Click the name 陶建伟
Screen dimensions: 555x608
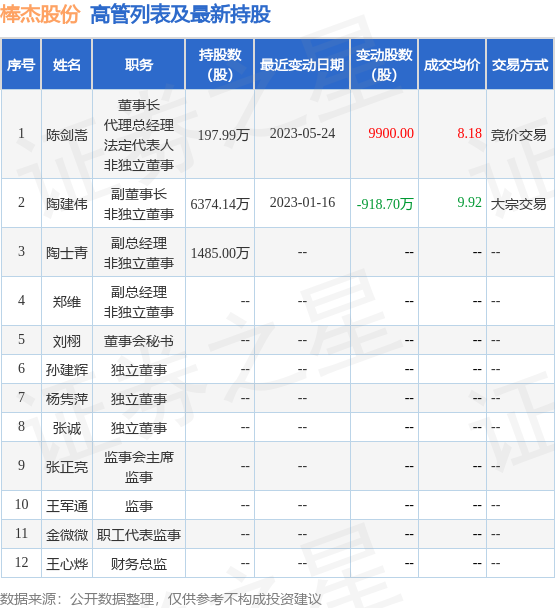click(x=67, y=204)
